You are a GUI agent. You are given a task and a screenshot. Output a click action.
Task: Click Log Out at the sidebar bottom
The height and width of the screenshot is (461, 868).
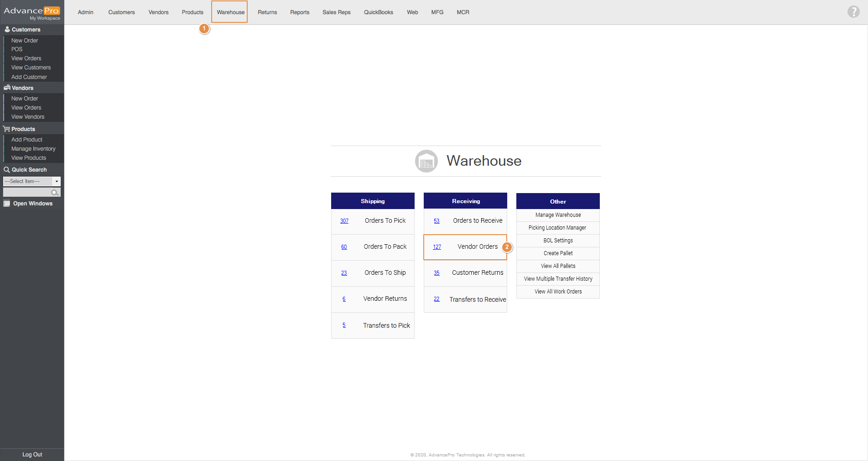(32, 455)
